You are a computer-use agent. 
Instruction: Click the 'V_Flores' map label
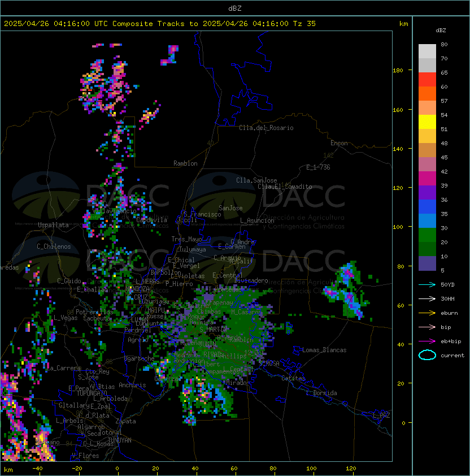pyautogui.click(x=85, y=456)
